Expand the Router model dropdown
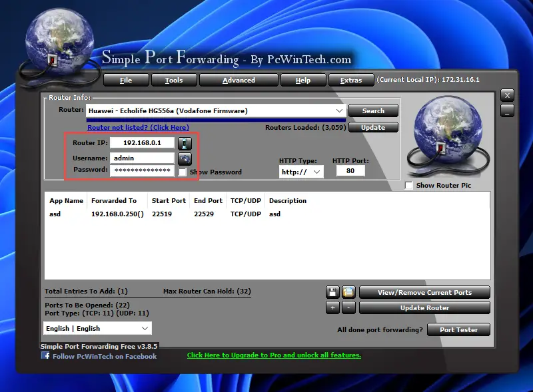The width and height of the screenshot is (533, 392). click(339, 110)
